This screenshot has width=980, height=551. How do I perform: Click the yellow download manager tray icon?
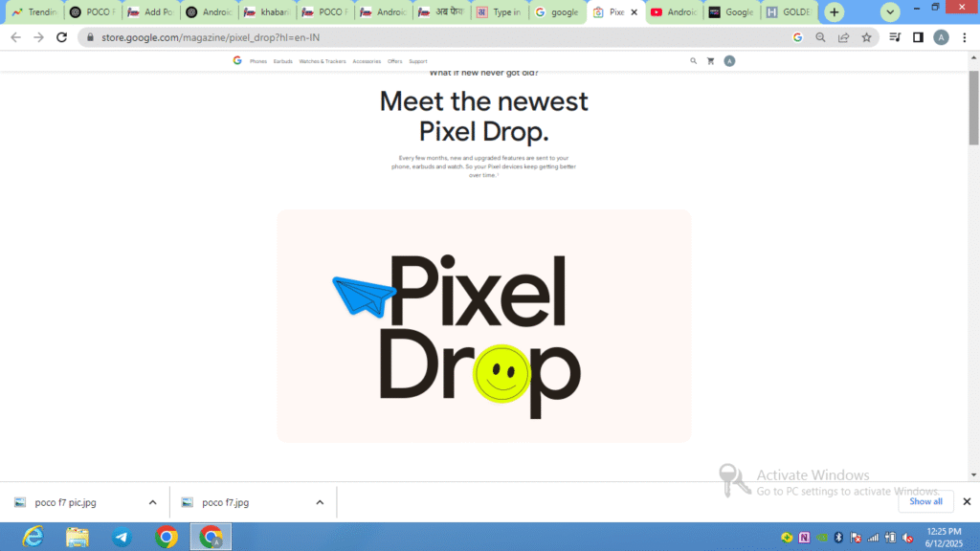787,538
